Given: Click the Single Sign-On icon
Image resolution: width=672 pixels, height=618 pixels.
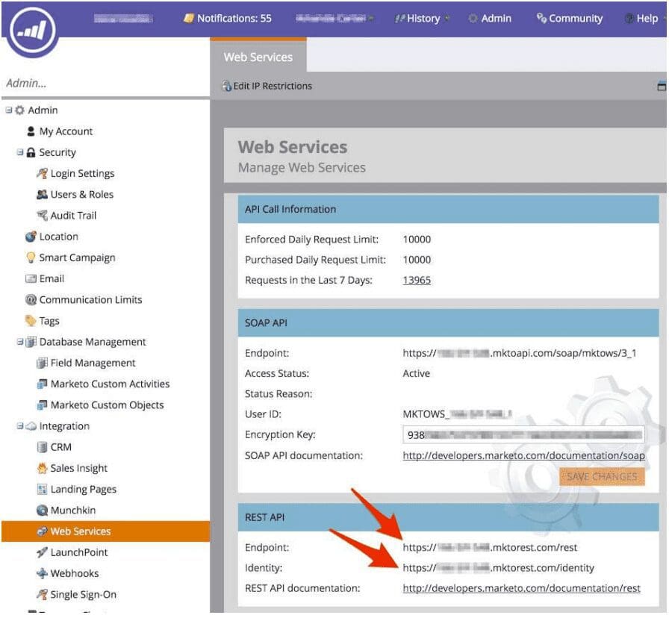Looking at the screenshot, I should [x=42, y=594].
